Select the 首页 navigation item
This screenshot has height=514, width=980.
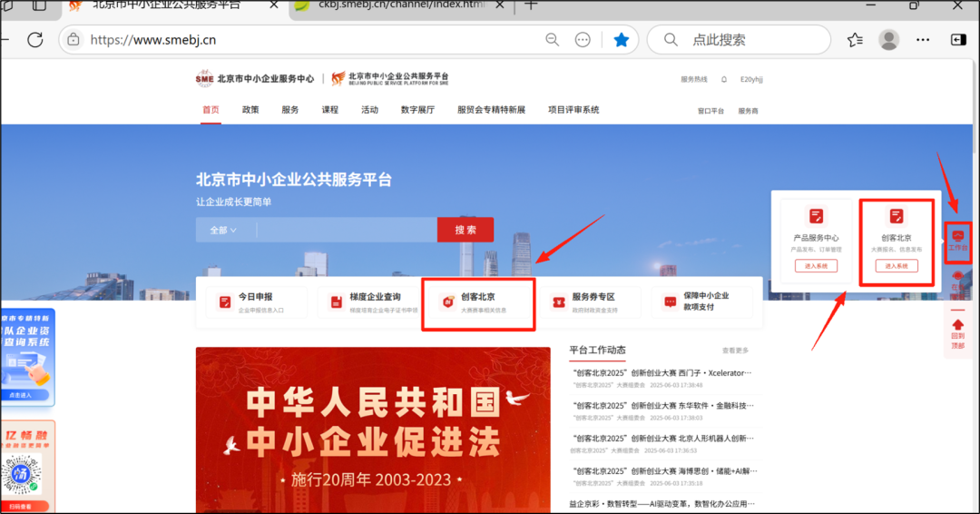point(211,110)
